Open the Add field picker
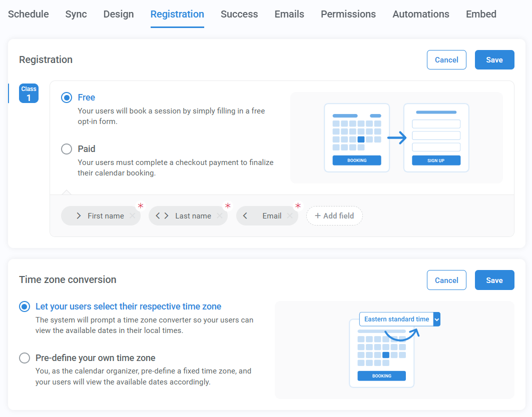Screen dimensions: 532x417 pos(334,215)
